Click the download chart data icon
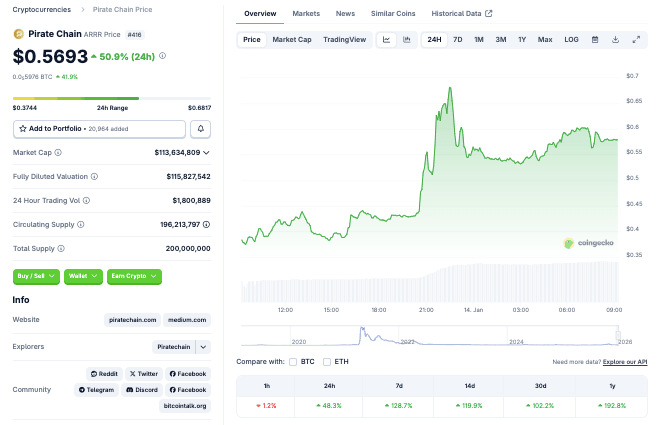This screenshot has width=665, height=425. [615, 39]
